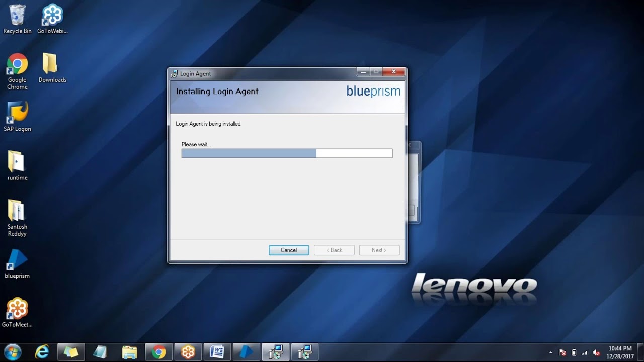644x362 pixels.
Task: Launch the Google Chrome desktop shortcut
Action: tap(17, 71)
